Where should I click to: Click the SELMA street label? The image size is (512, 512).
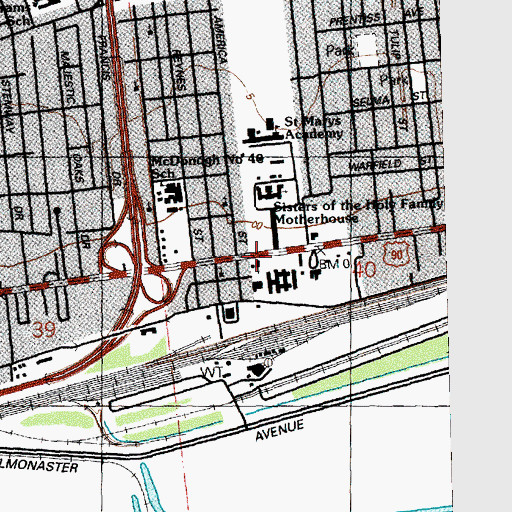[371, 101]
